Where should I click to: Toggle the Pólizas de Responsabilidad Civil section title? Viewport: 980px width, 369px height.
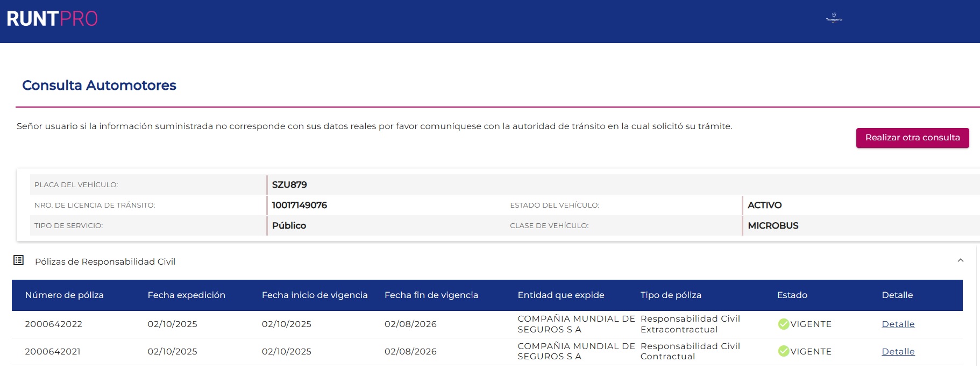click(x=105, y=261)
